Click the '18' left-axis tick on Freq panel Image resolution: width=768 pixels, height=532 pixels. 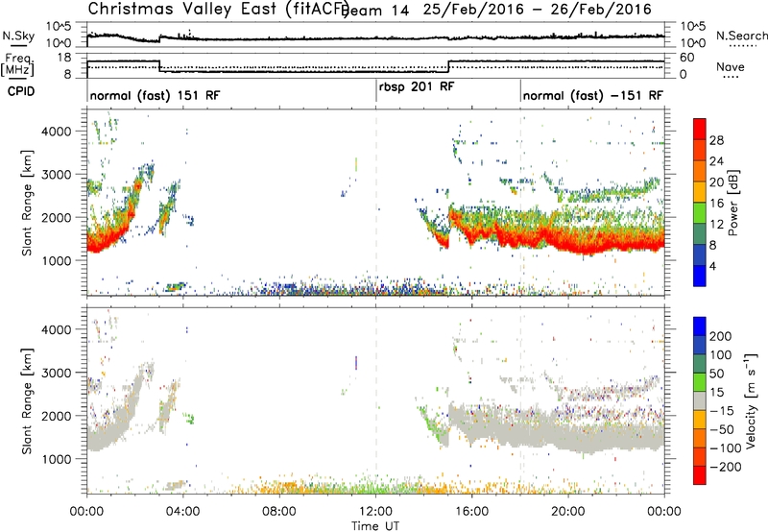pos(64,58)
